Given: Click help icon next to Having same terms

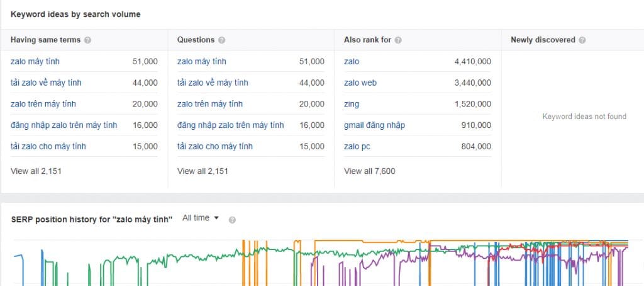Looking at the screenshot, I should 87,40.
